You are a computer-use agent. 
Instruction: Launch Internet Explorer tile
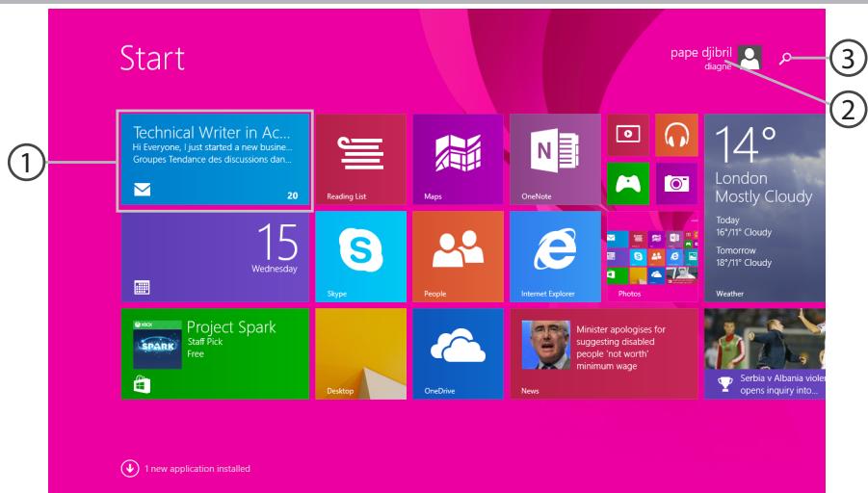555,257
